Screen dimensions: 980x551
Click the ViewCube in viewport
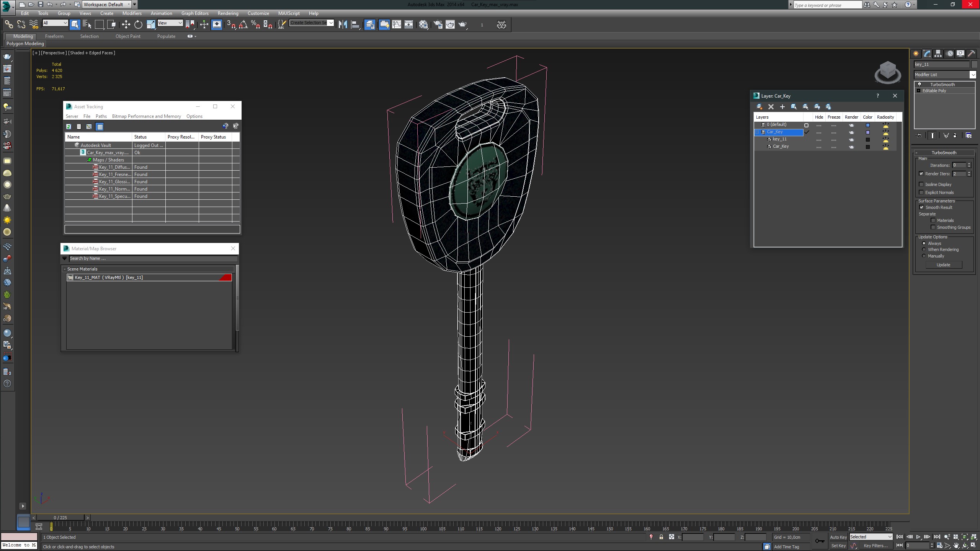(887, 72)
